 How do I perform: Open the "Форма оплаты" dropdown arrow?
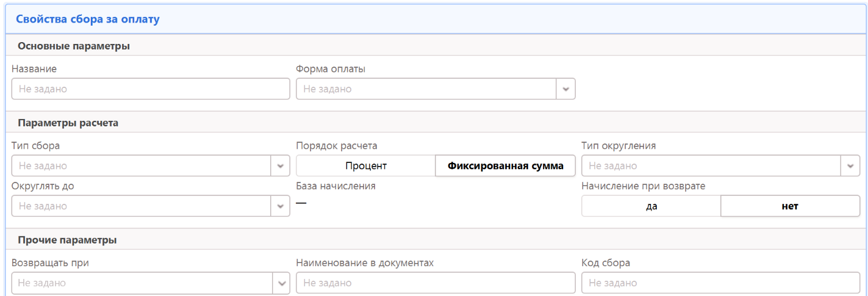(x=565, y=89)
